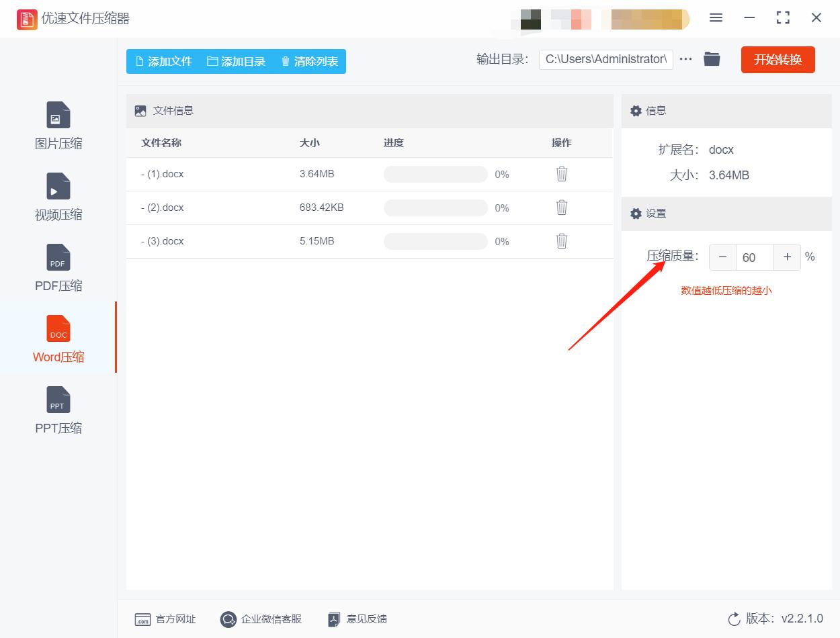Screen dimensions: 840x638
Task: Remove (2).docx with the trash icon
Action: 561,208
